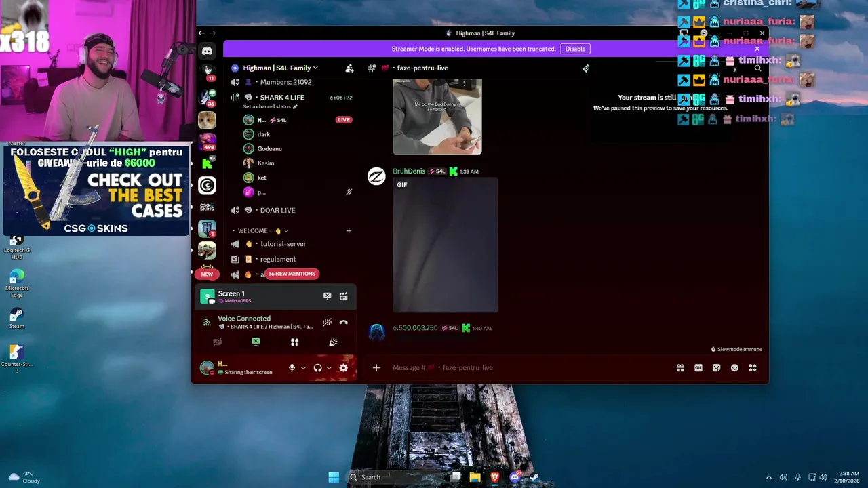The width and height of the screenshot is (868, 488).
Task: Open Discord direct messages home icon
Action: point(207,51)
